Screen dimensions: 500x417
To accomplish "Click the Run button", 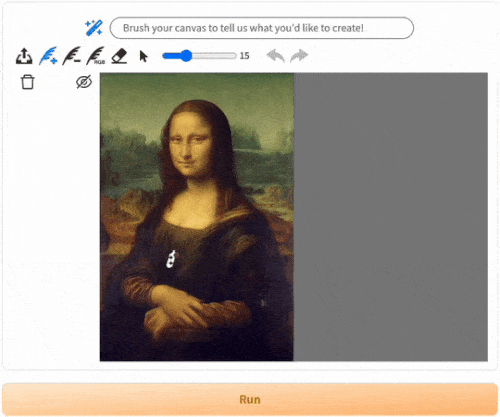I will click(x=250, y=399).
